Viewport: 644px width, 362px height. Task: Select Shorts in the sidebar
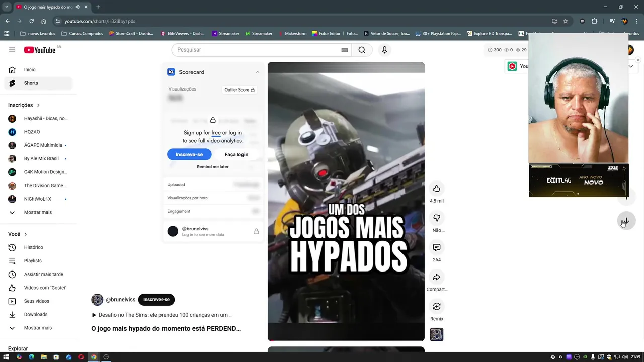(x=38, y=83)
